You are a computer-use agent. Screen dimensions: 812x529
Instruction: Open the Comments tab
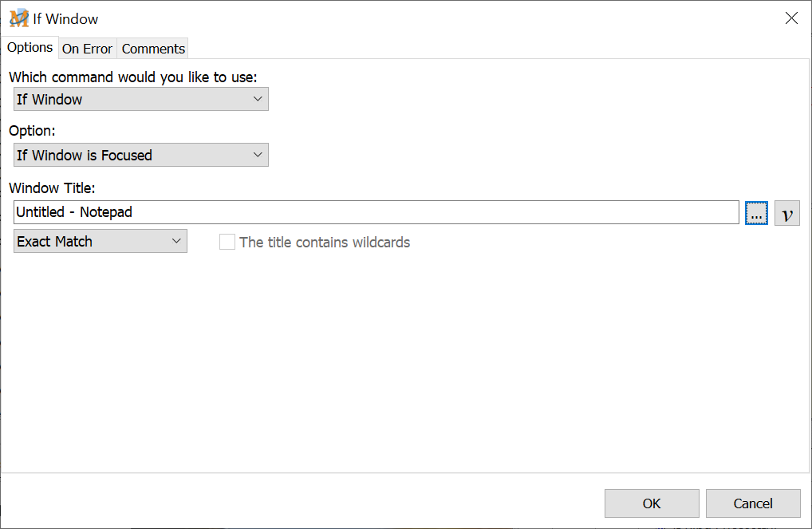(153, 49)
